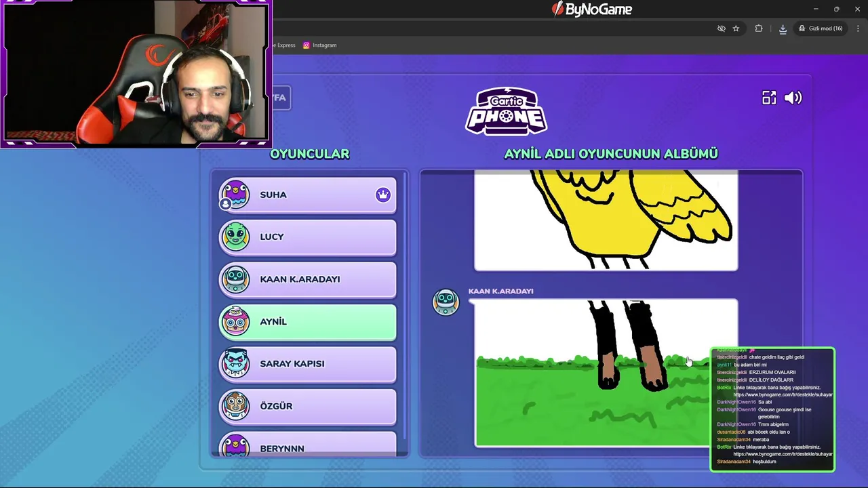Select player SARAY KAPISI in the list

pyautogui.click(x=307, y=364)
